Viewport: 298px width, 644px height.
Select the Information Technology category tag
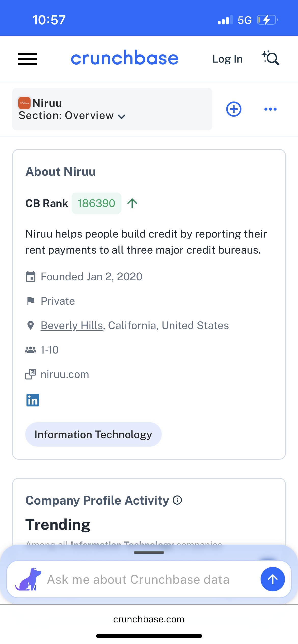point(93,434)
